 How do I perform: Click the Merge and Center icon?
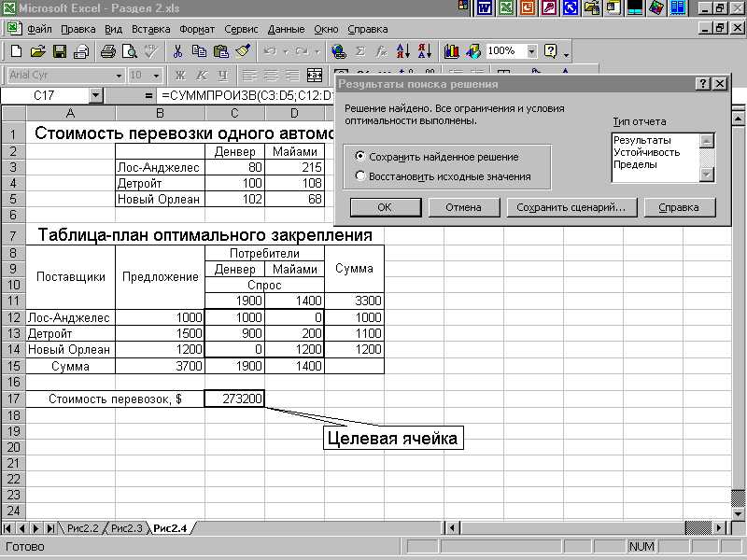315,76
